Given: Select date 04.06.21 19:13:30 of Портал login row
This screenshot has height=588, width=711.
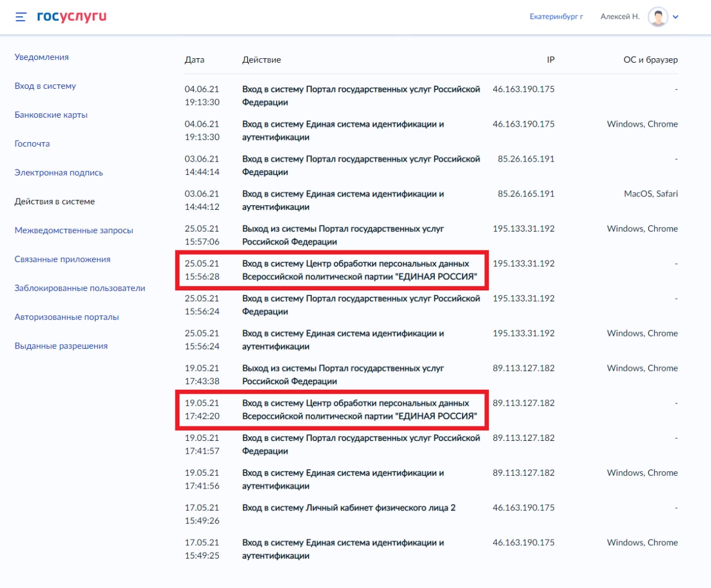Looking at the screenshot, I should tap(202, 96).
